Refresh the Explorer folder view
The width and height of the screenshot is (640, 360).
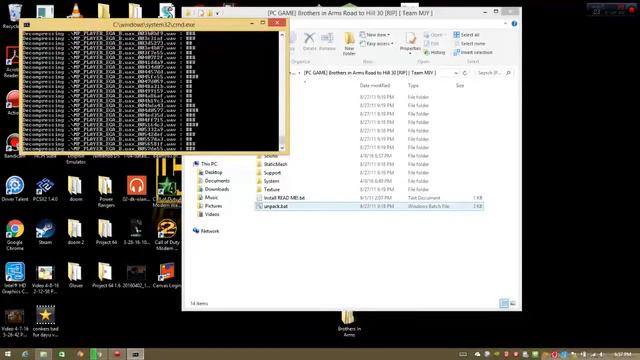464,73
